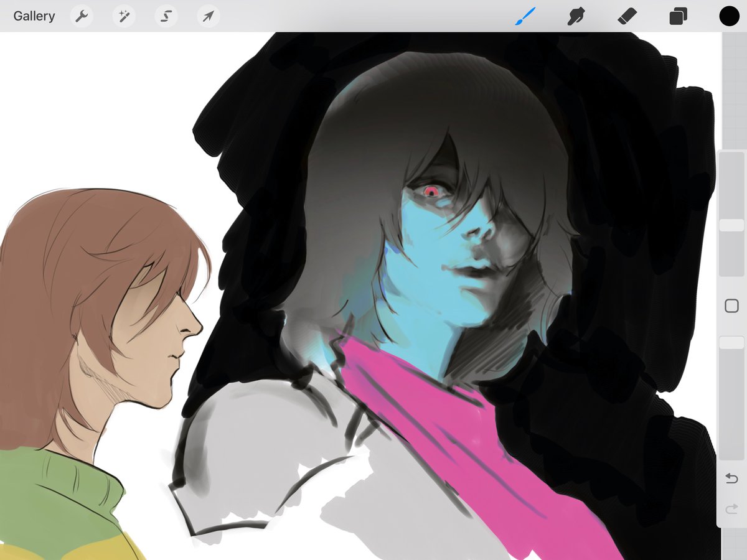Activate the Transform arrow tool
The image size is (747, 560).
coord(209,16)
